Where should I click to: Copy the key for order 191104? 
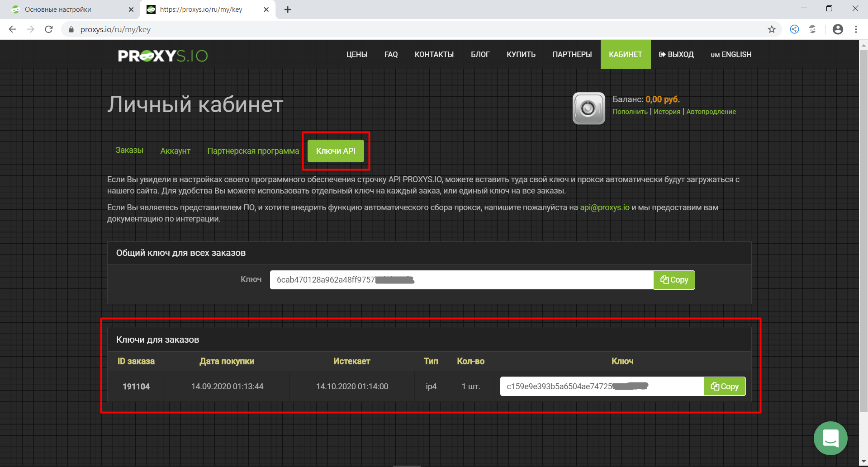[724, 386]
